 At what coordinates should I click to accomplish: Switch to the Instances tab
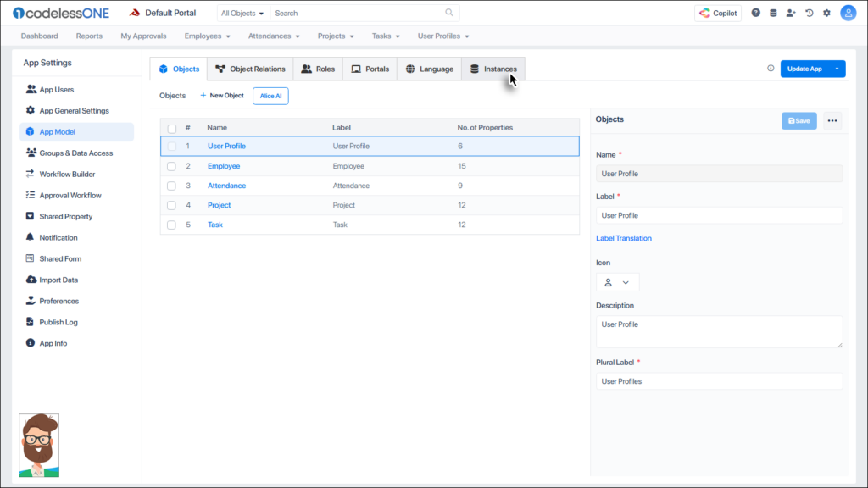coord(493,69)
